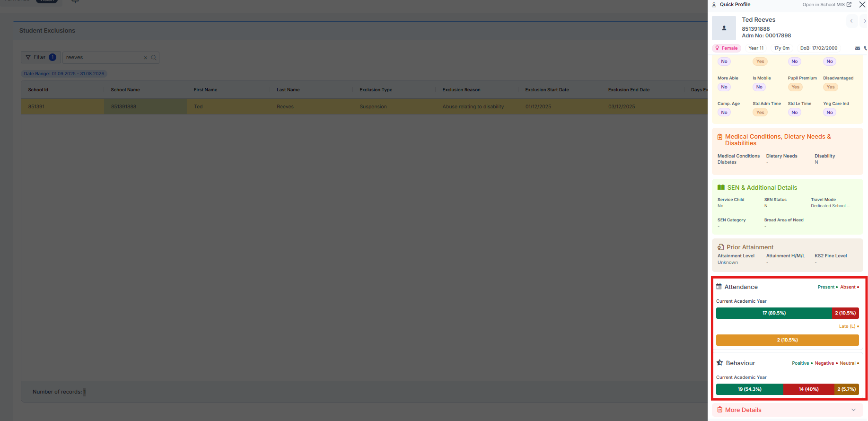Sort by Exclusion Type column header

pyautogui.click(x=376, y=90)
